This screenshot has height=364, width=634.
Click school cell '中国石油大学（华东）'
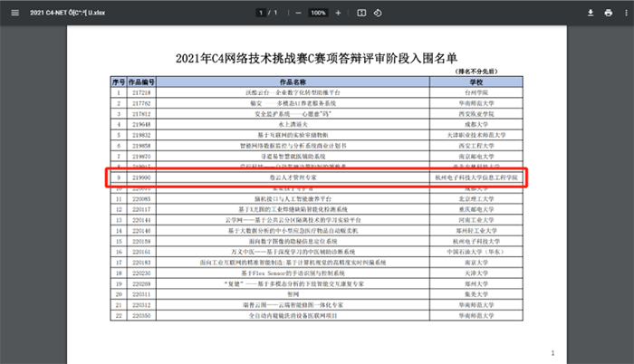[476, 252]
